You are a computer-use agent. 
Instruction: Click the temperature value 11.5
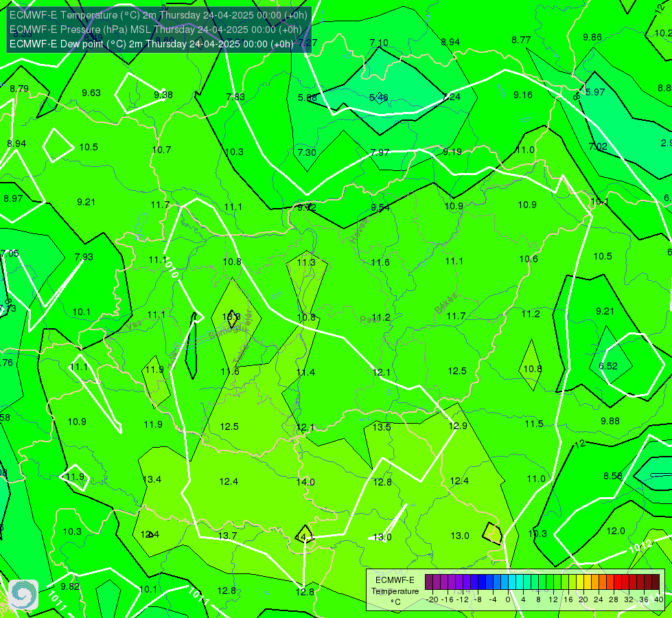(534, 424)
